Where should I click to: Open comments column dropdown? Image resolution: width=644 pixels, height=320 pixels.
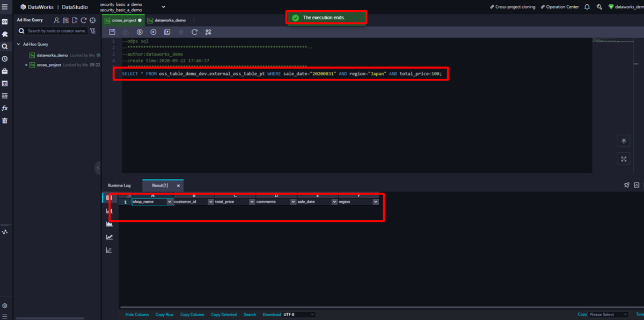pos(293,202)
